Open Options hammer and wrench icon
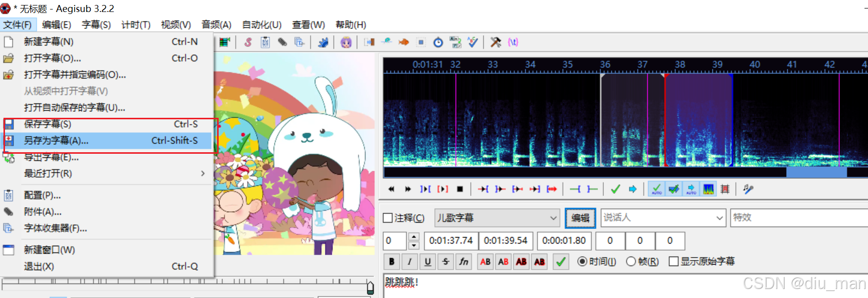This screenshot has width=868, height=298. click(x=496, y=42)
